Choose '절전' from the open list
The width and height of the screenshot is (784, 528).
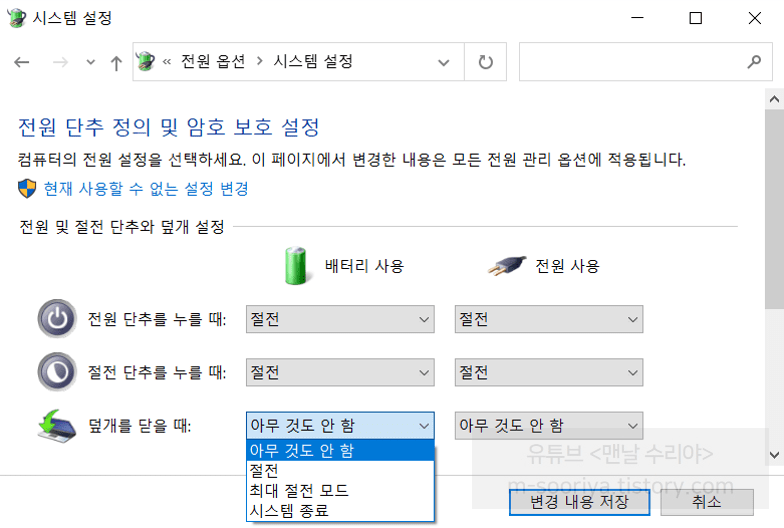[x=340, y=470]
